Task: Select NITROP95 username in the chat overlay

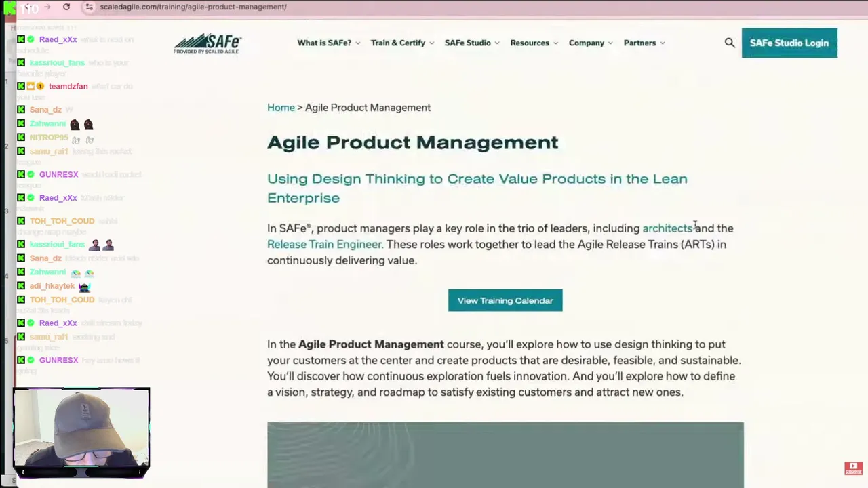Action: coord(48,138)
